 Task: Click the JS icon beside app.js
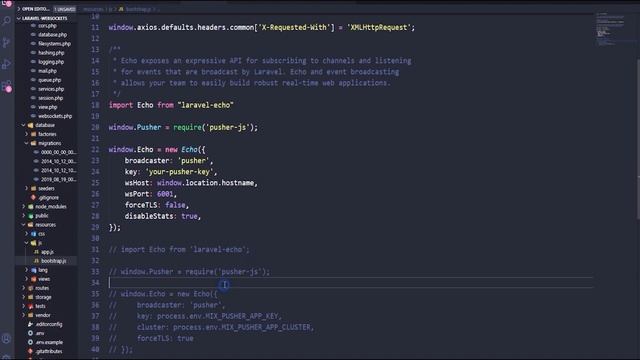pos(36,252)
